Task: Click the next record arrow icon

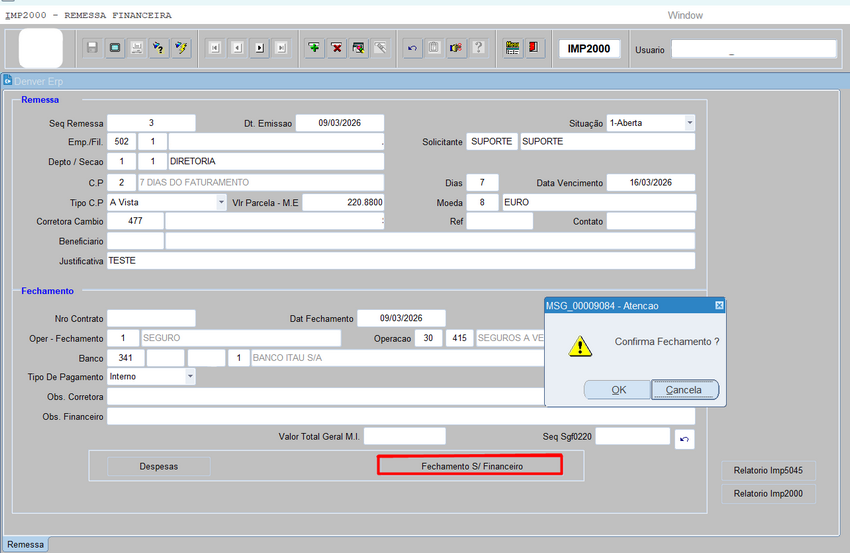Action: pos(259,48)
